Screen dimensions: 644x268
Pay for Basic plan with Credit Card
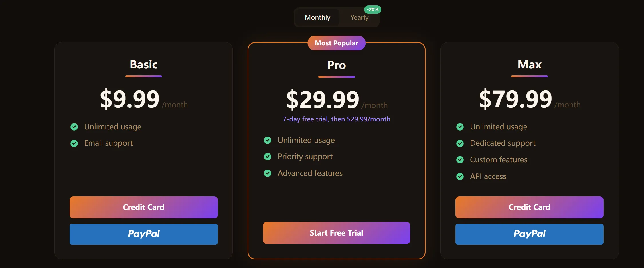tap(143, 207)
